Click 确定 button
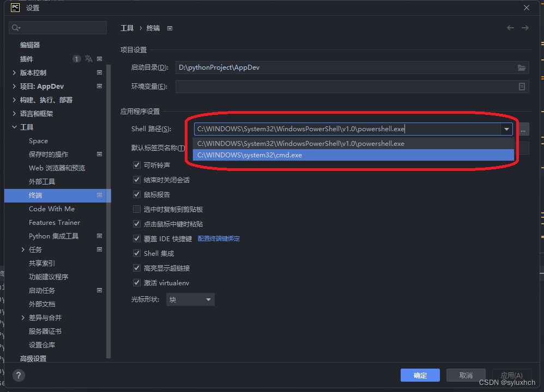Image resolution: width=544 pixels, height=392 pixels. 420,375
